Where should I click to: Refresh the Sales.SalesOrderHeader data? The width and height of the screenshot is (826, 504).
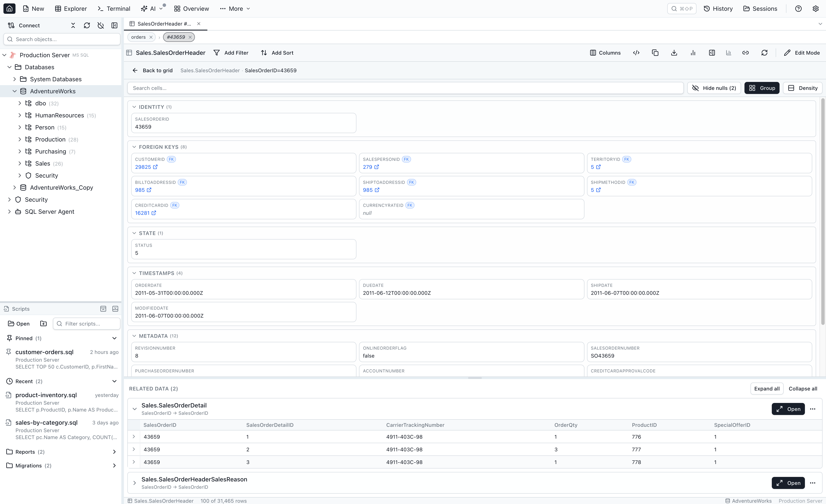coord(764,53)
